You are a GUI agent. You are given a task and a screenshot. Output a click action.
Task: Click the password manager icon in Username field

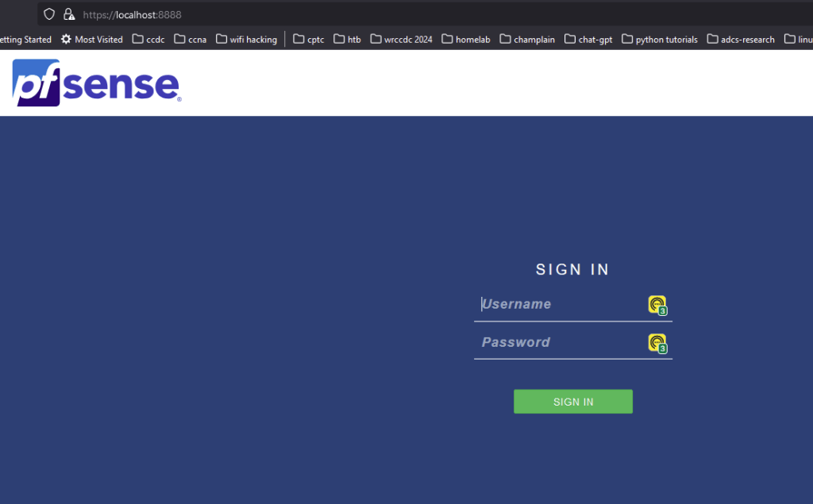pos(657,305)
